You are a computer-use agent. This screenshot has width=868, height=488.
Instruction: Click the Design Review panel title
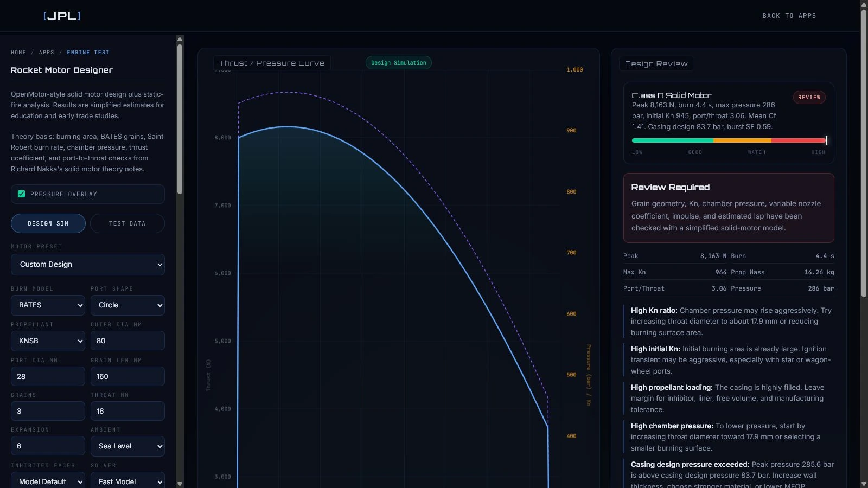656,64
